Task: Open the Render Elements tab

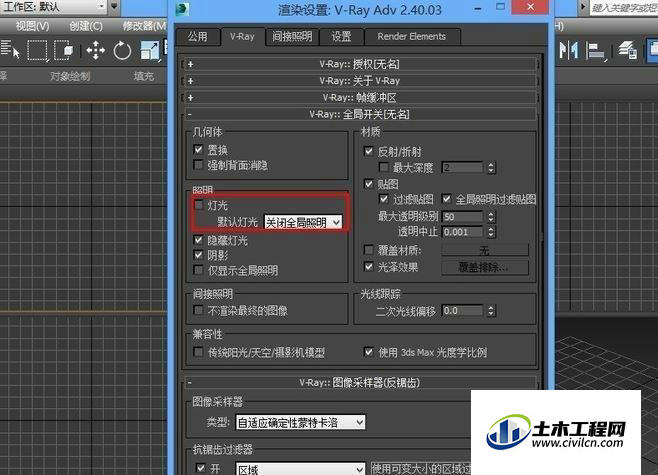Action: [x=412, y=37]
